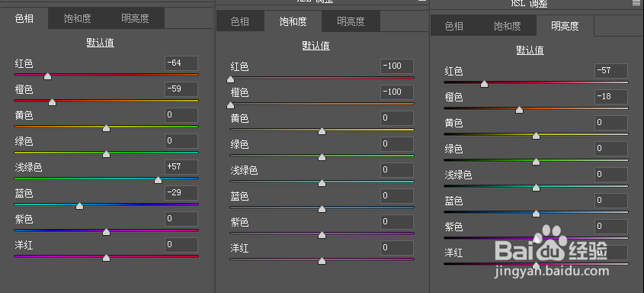Click 蓝色 saturation slider handle

[x=322, y=209]
